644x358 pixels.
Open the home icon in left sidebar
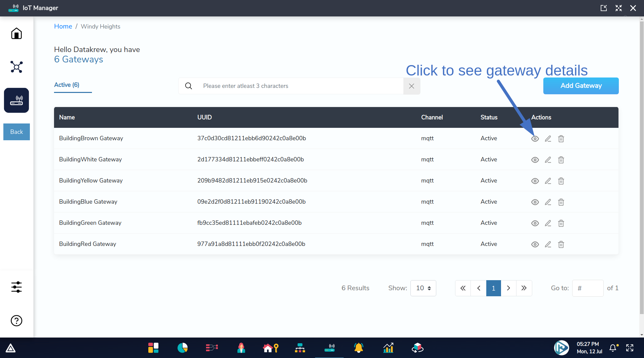[16, 34]
